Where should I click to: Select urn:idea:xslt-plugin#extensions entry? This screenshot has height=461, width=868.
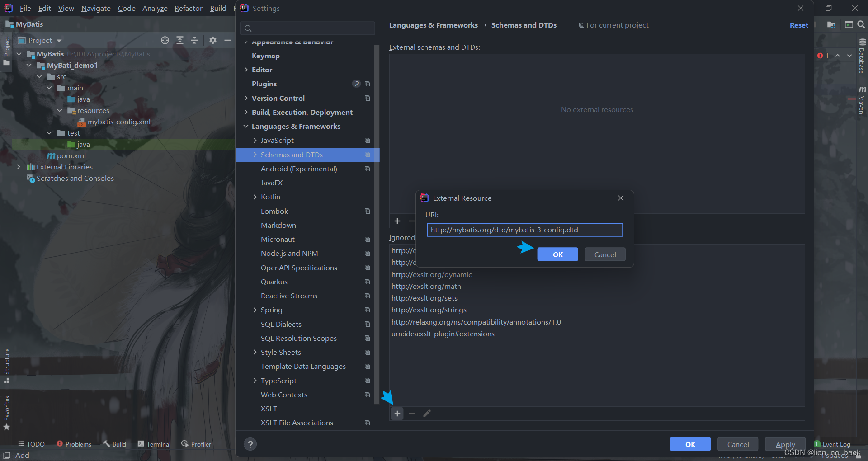click(x=443, y=334)
